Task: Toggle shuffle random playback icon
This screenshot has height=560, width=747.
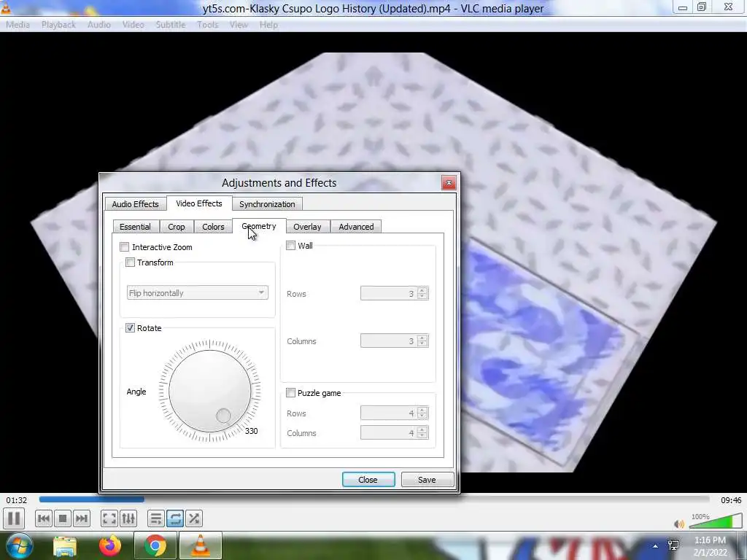Action: pos(194,518)
